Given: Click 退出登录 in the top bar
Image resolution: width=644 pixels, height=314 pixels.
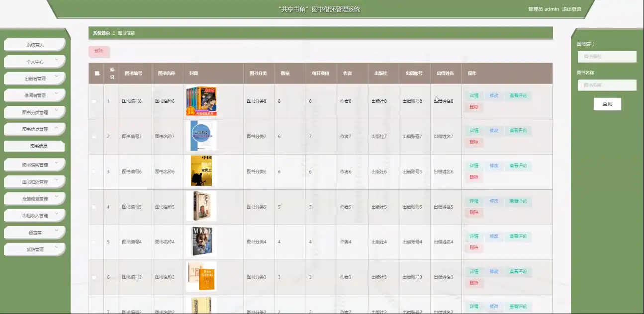Looking at the screenshot, I should 573,8.
